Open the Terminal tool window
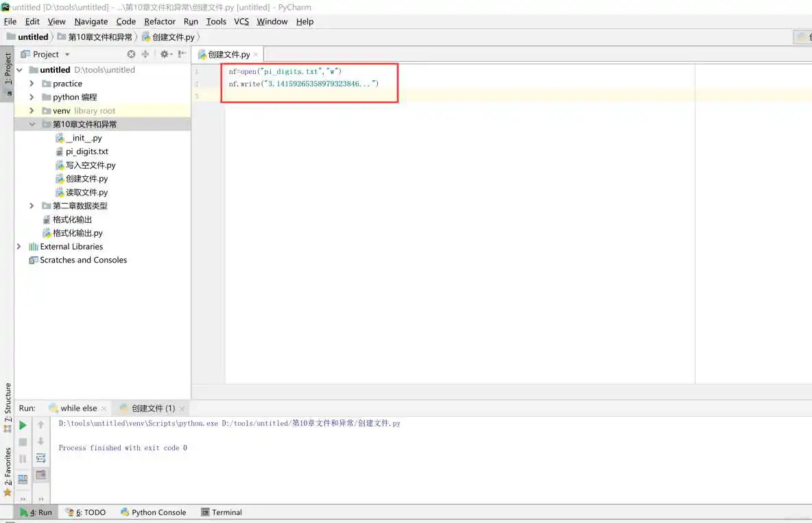Image resolution: width=812 pixels, height=523 pixels. click(221, 512)
